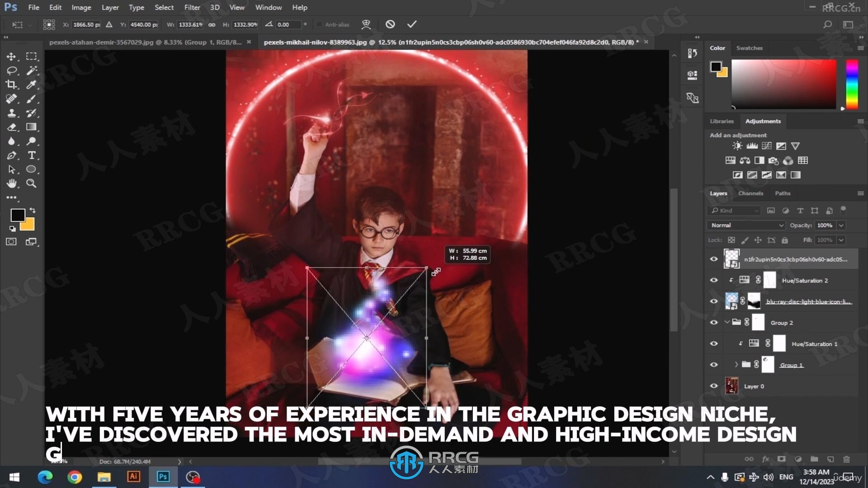The width and height of the screenshot is (868, 488).
Task: Select the Move tool
Action: pos(11,56)
